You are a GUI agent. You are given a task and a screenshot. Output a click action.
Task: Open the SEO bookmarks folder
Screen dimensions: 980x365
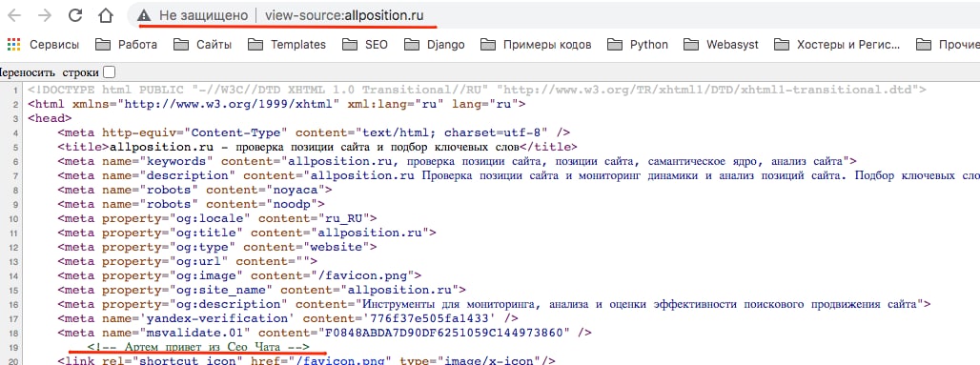pos(364,45)
